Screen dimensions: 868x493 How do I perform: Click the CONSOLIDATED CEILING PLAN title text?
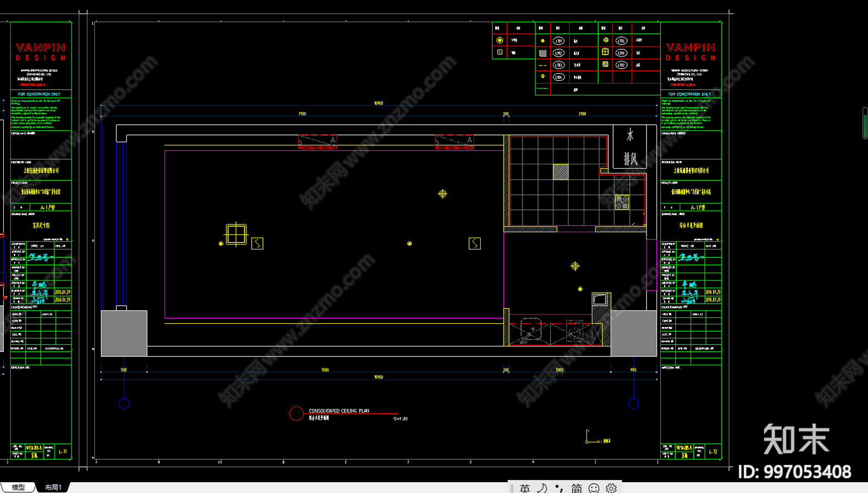[339, 411]
